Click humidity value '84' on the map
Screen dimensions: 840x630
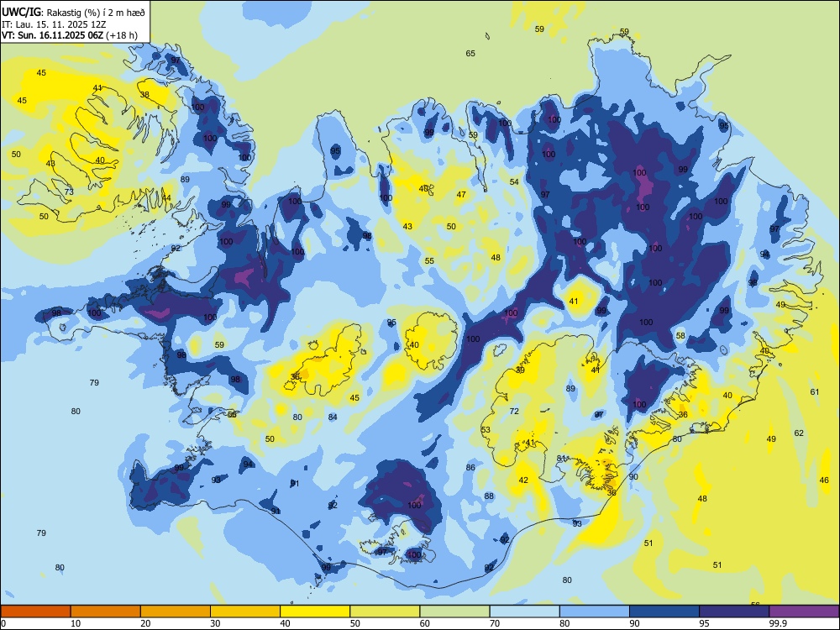point(333,417)
